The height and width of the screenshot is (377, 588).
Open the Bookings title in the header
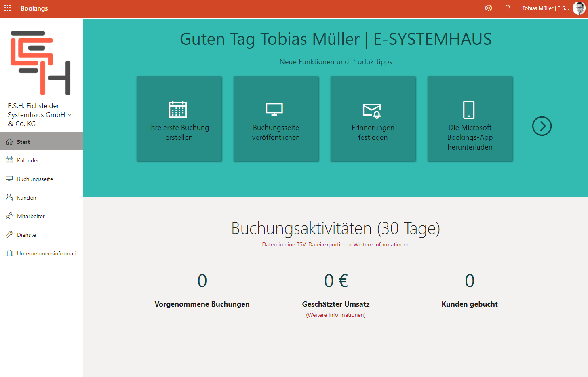(34, 8)
